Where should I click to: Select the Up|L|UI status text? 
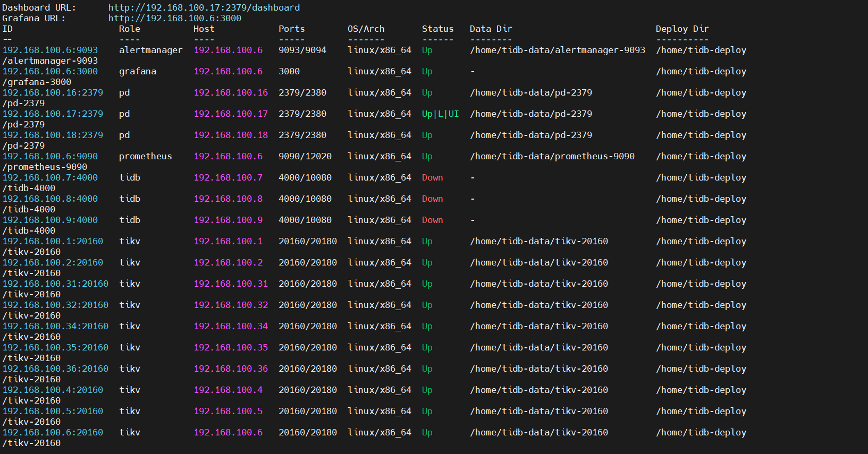[440, 114]
